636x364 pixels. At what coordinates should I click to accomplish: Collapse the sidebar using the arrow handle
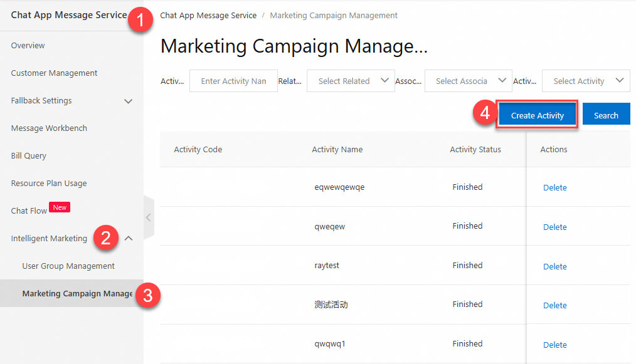click(148, 217)
